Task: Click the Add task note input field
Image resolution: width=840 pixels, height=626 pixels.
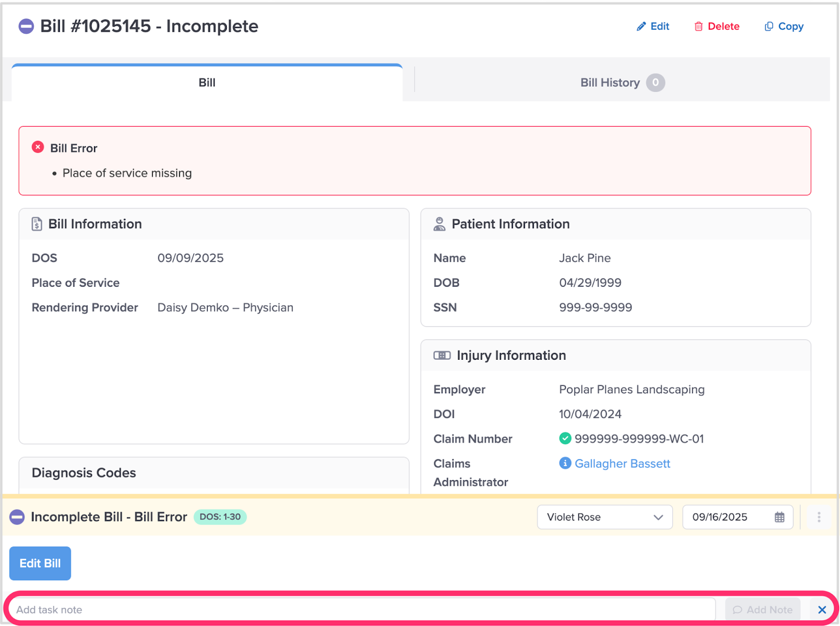Action: pyautogui.click(x=362, y=610)
